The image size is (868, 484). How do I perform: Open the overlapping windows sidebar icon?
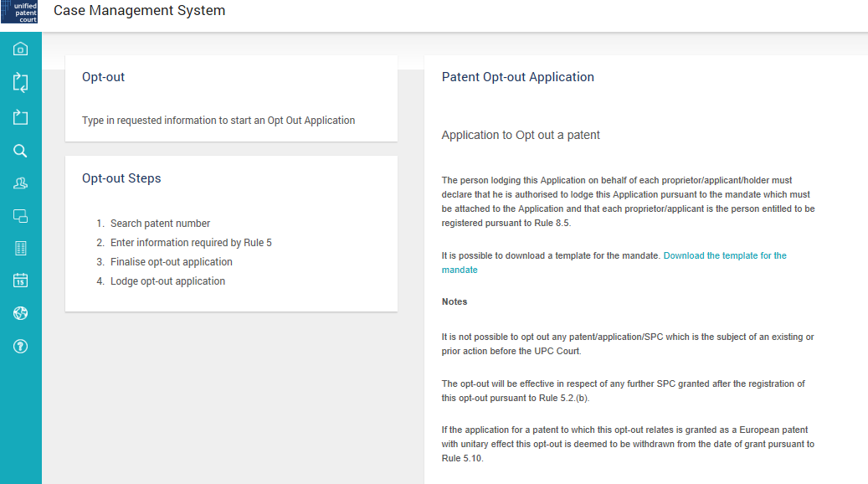21,216
